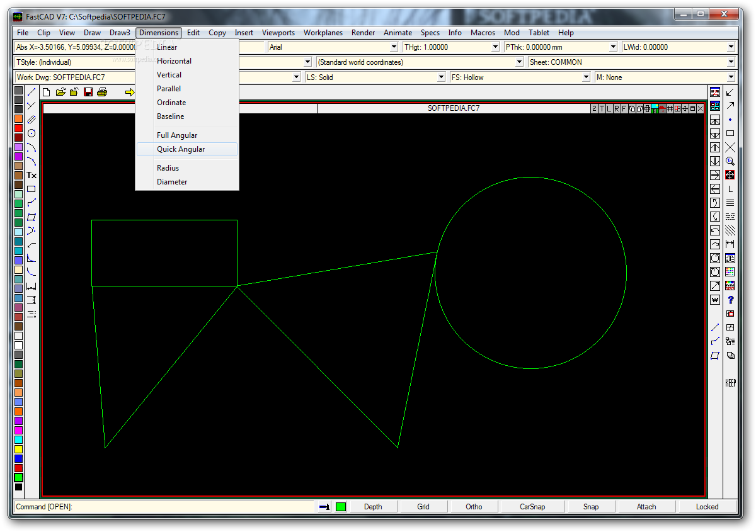Click the red floppy Save icon
Image resolution: width=756 pixels, height=532 pixels.
click(88, 93)
